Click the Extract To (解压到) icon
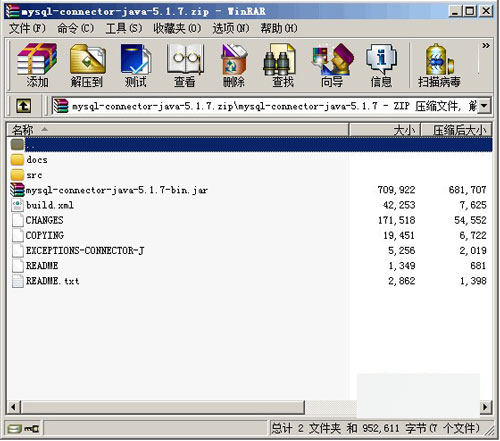This screenshot has height=441, width=500. [x=87, y=65]
